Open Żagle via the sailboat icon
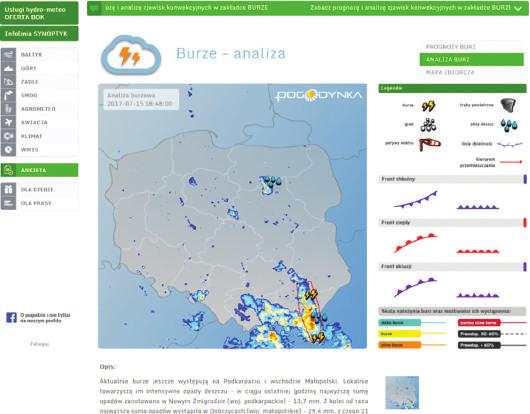The height and width of the screenshot is (414, 530). tap(8, 81)
